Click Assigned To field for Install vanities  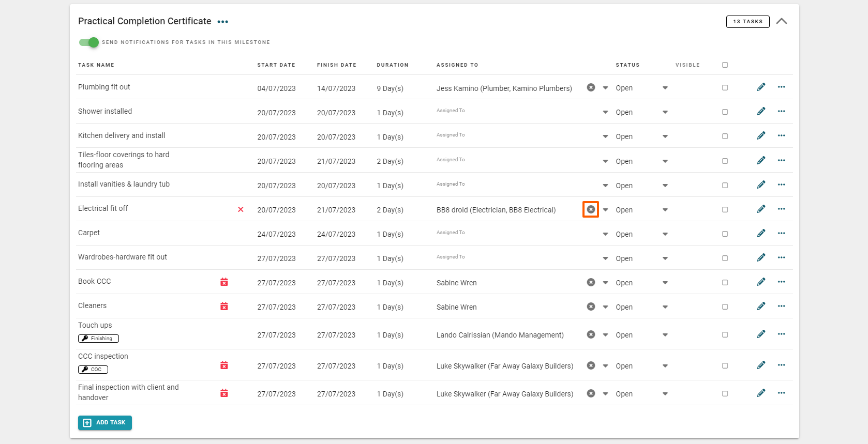click(x=517, y=185)
